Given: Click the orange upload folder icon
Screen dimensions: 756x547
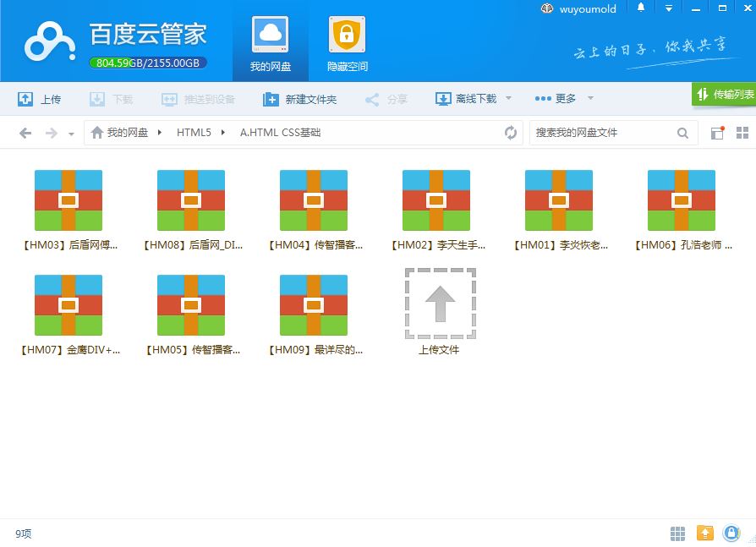Looking at the screenshot, I should pyautogui.click(x=705, y=533).
